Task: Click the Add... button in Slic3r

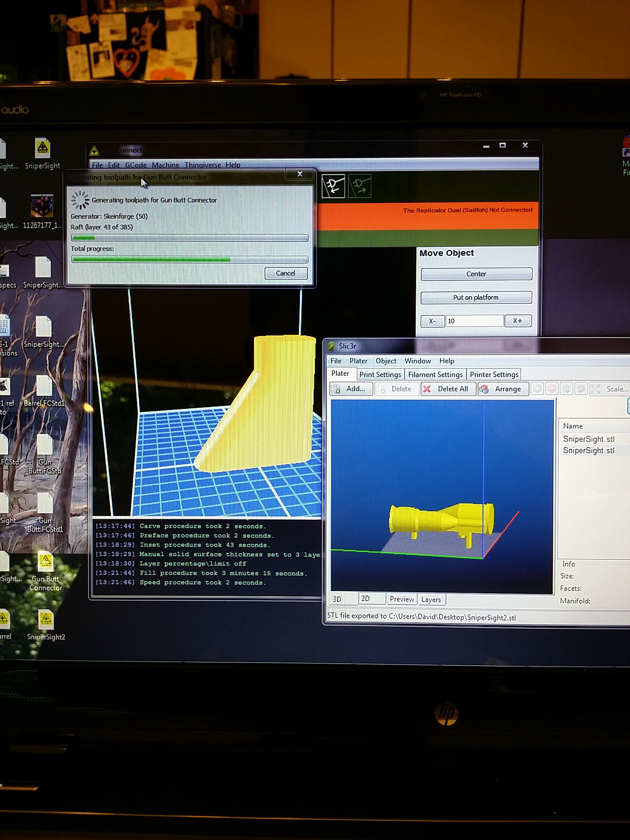Action: (x=351, y=389)
